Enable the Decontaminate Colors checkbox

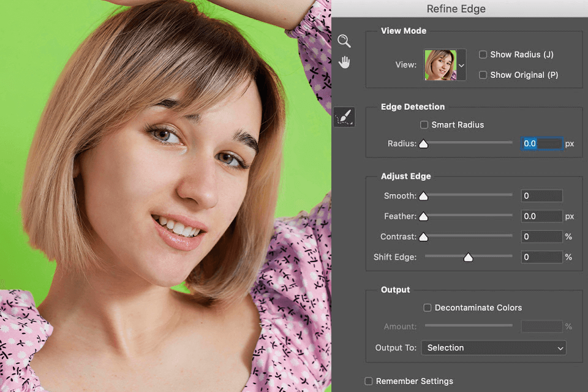coord(427,307)
